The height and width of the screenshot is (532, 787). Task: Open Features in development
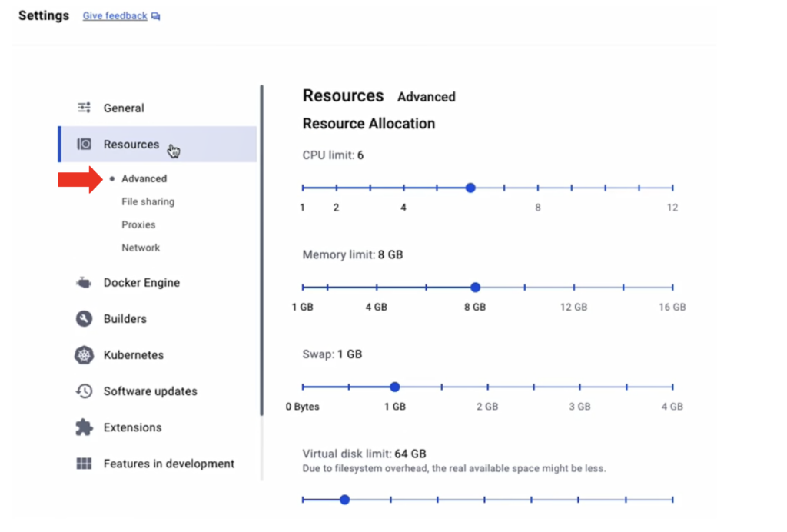(168, 463)
